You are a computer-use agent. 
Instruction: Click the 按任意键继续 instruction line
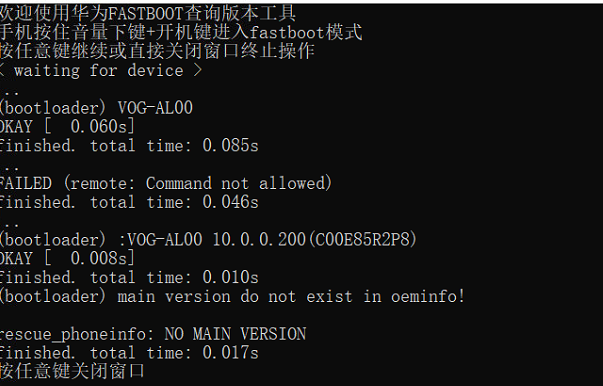pos(157,51)
